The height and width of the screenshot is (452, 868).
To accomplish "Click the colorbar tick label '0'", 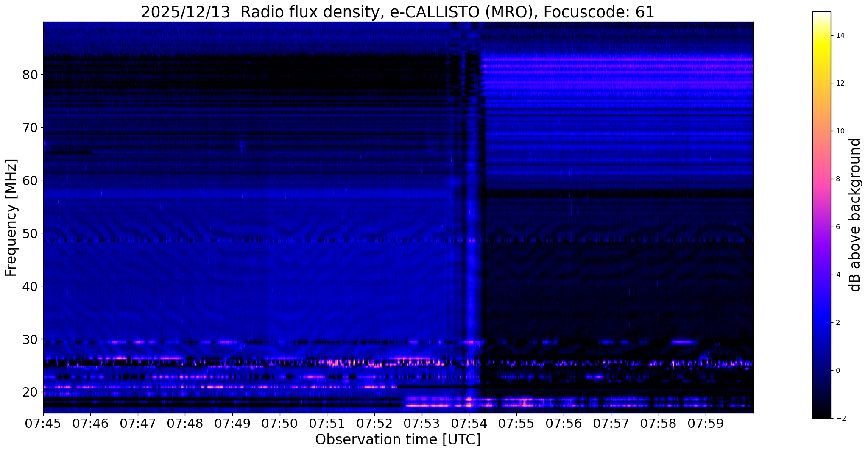I will (x=837, y=371).
